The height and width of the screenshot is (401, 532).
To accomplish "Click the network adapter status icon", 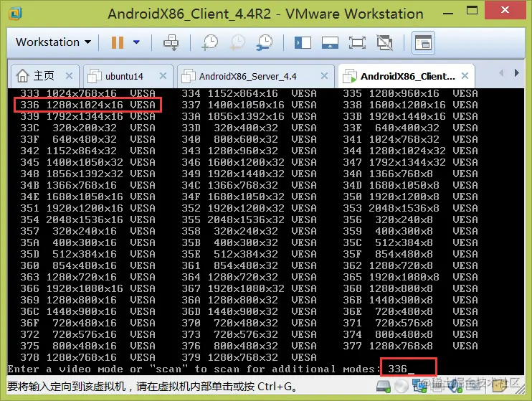I will [x=419, y=387].
